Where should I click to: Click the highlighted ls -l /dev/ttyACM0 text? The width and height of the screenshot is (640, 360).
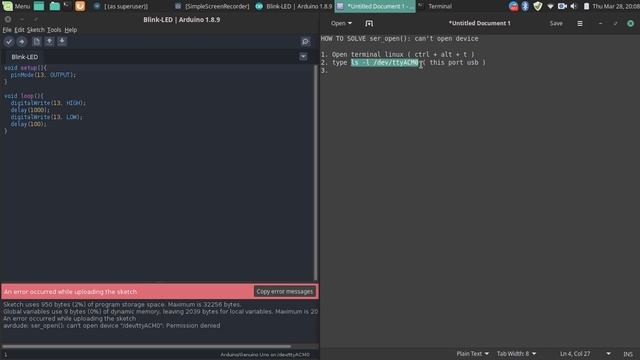click(x=385, y=62)
